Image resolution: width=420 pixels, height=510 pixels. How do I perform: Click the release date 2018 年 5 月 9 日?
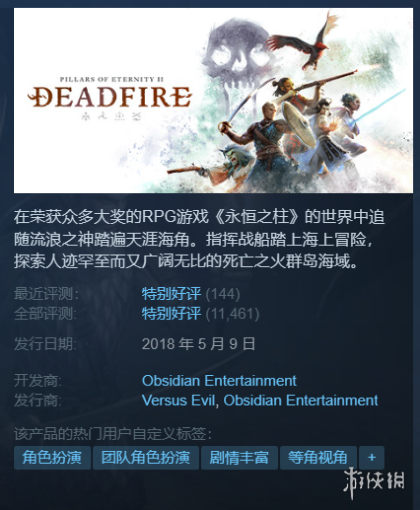tap(199, 344)
